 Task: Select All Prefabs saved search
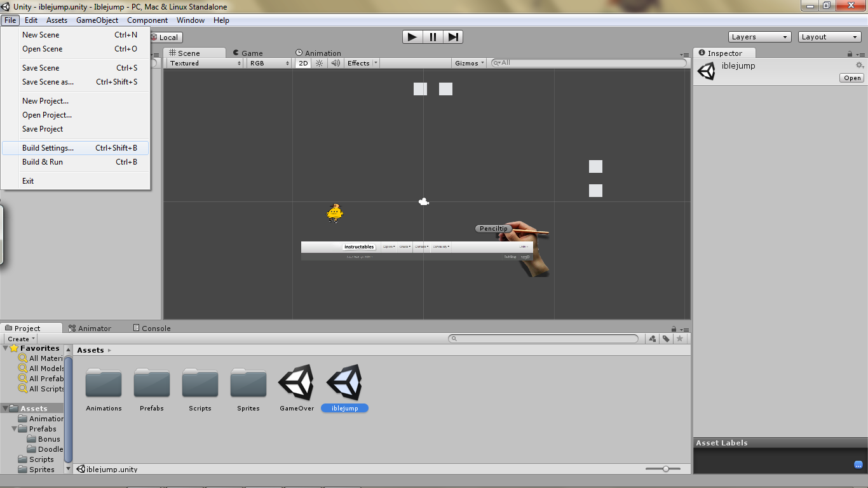click(x=41, y=379)
